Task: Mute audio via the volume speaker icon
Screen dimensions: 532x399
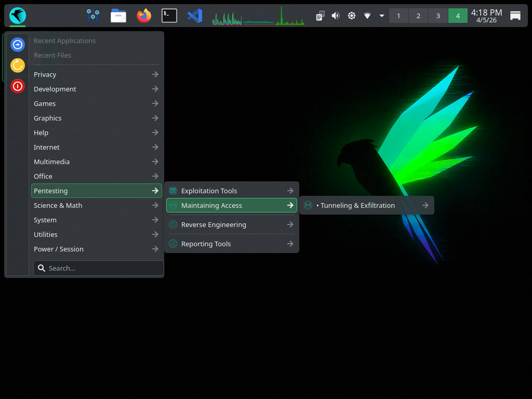Action: [336, 15]
